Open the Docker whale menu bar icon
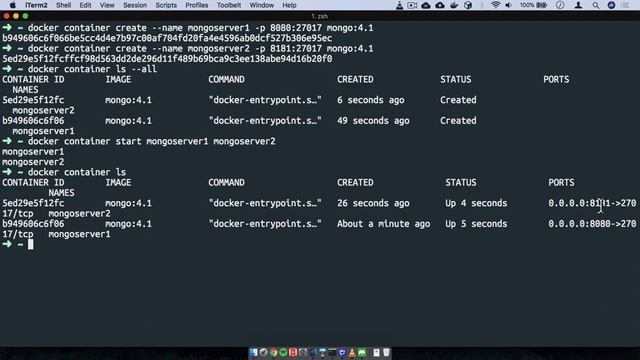 tap(454, 5)
